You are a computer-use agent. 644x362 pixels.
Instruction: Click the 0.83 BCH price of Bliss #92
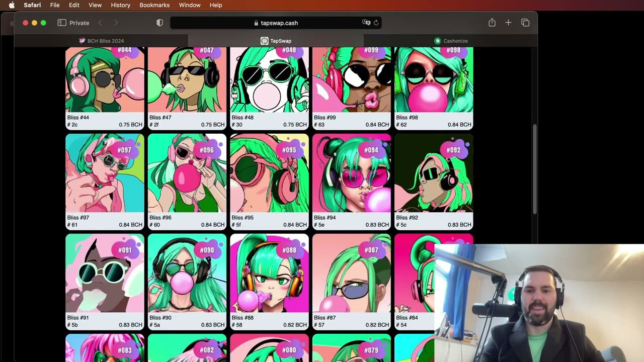click(459, 225)
